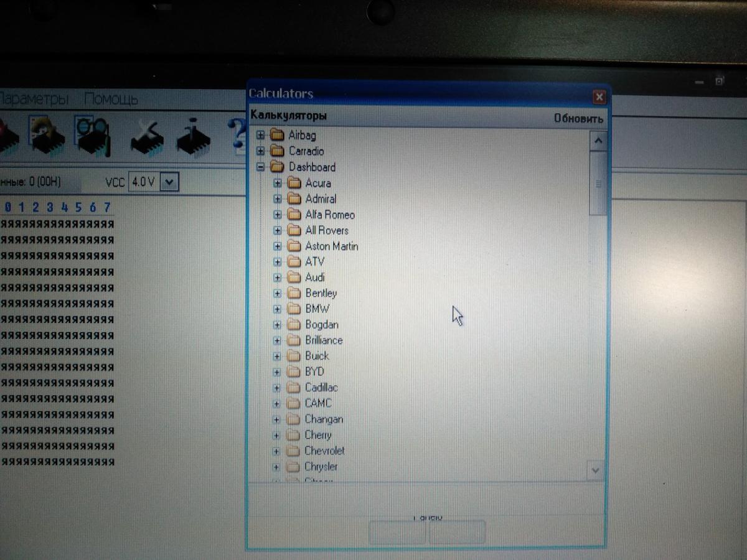Select the BYD tree item
This screenshot has height=560, width=747.
coord(314,371)
